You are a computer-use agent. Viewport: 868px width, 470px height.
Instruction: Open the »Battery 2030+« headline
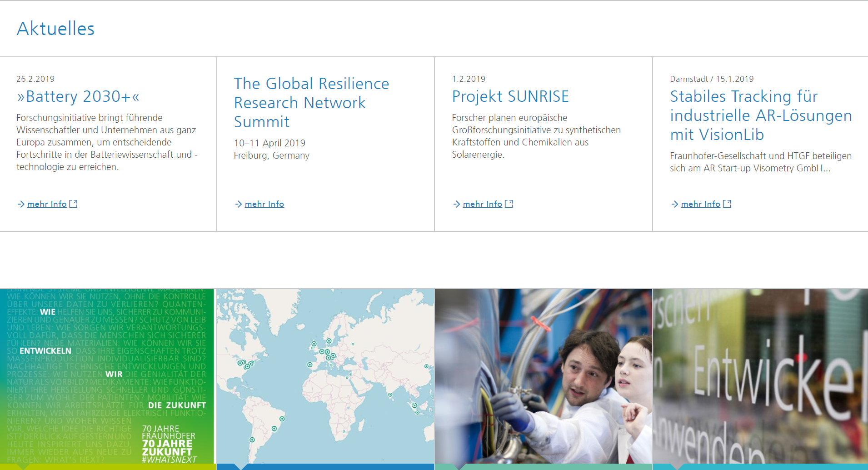[78, 96]
